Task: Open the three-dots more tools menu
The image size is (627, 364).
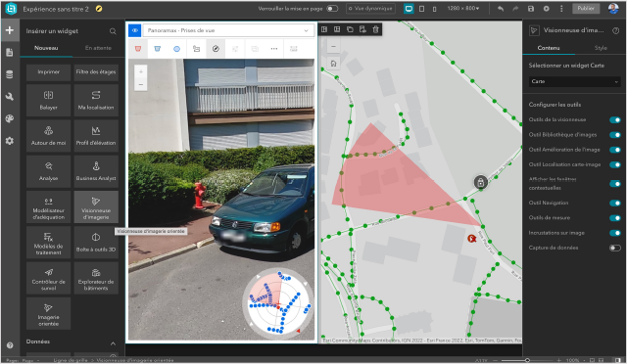Action: [274, 49]
